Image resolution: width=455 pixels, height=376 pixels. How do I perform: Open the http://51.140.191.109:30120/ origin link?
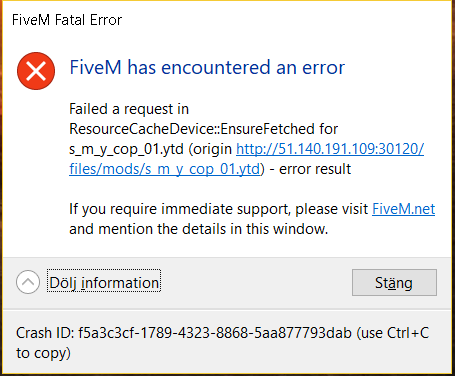330,149
